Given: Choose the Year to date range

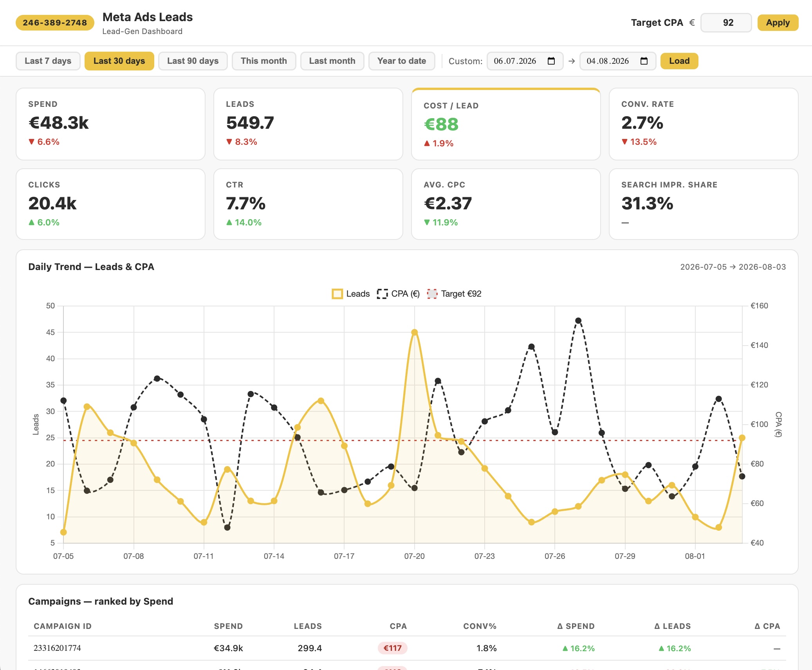Looking at the screenshot, I should coord(402,61).
